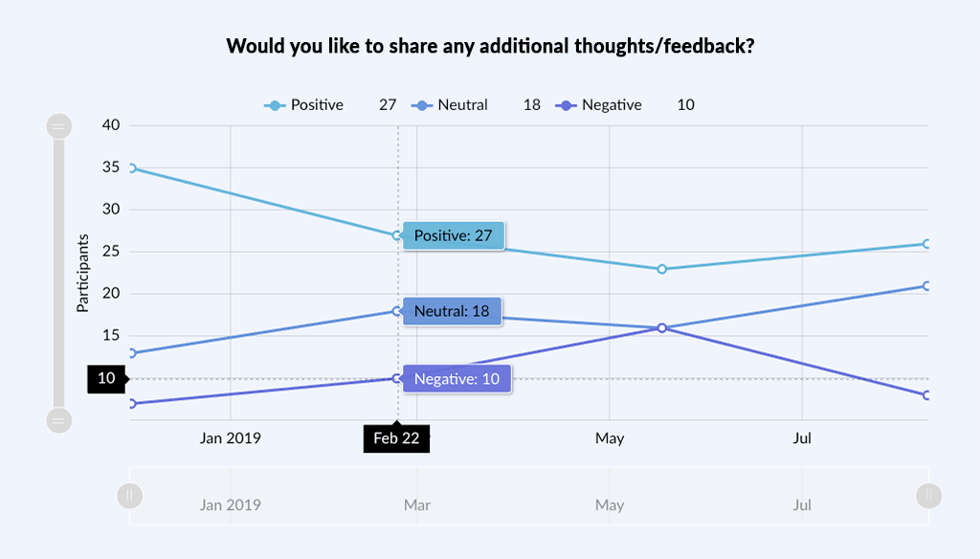
Task: Click the left pause-style handle of the range navigator
Action: click(129, 496)
